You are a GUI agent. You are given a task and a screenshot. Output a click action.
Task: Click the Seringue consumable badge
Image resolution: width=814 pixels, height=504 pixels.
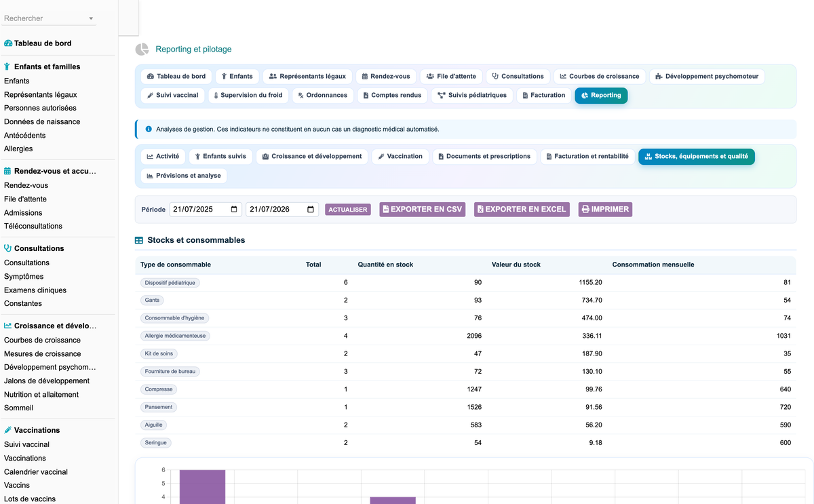tap(155, 442)
